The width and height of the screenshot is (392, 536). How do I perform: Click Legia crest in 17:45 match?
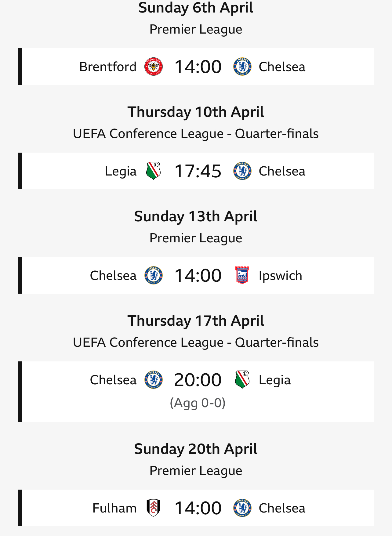point(154,171)
